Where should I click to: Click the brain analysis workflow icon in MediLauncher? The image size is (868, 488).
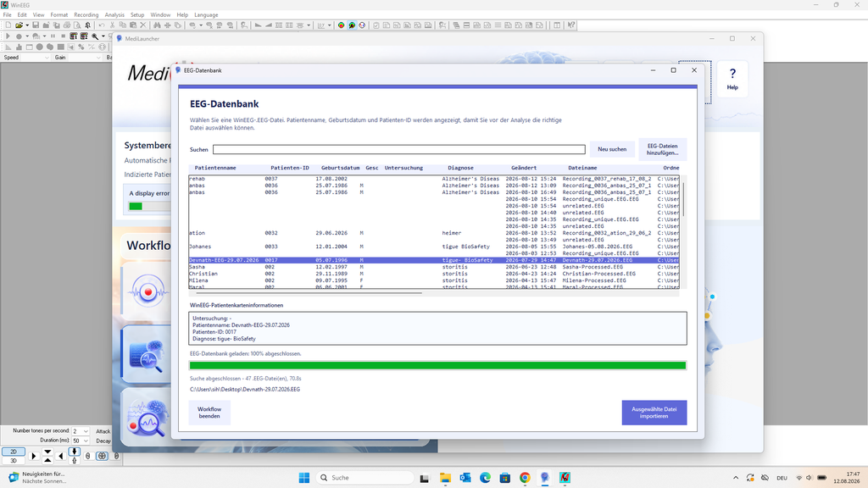point(147,355)
